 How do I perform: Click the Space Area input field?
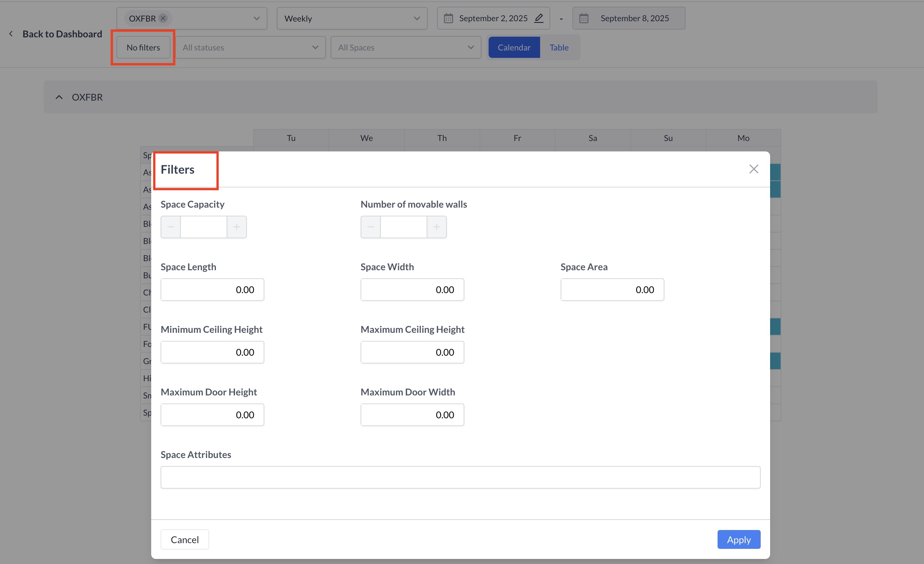(x=612, y=290)
